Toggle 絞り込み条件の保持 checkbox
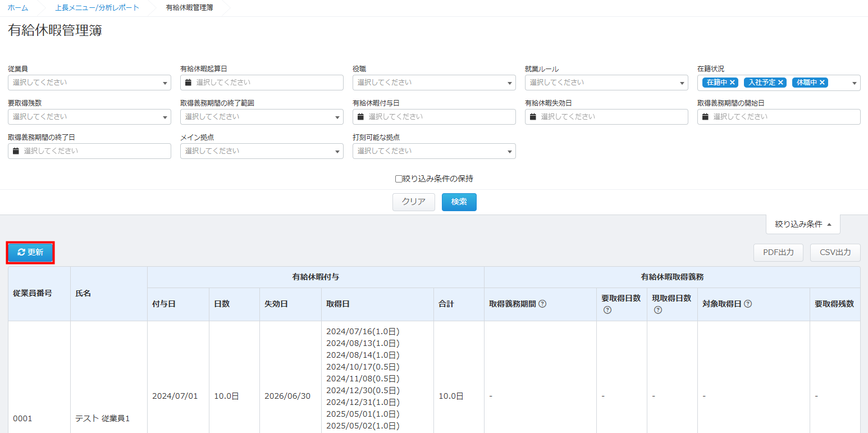868x433 pixels. 399,179
